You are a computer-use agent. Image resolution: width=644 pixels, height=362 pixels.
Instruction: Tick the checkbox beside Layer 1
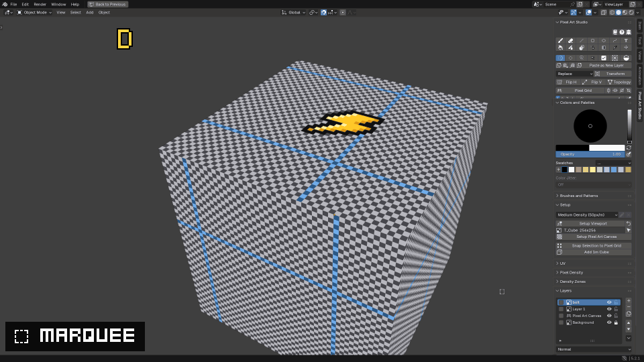pos(561,309)
